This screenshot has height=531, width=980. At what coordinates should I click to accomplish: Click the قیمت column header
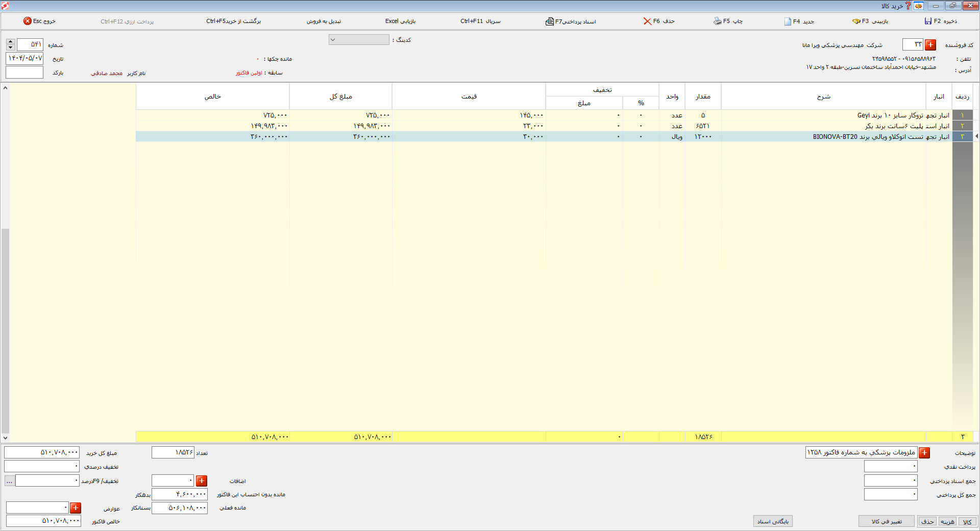469,96
